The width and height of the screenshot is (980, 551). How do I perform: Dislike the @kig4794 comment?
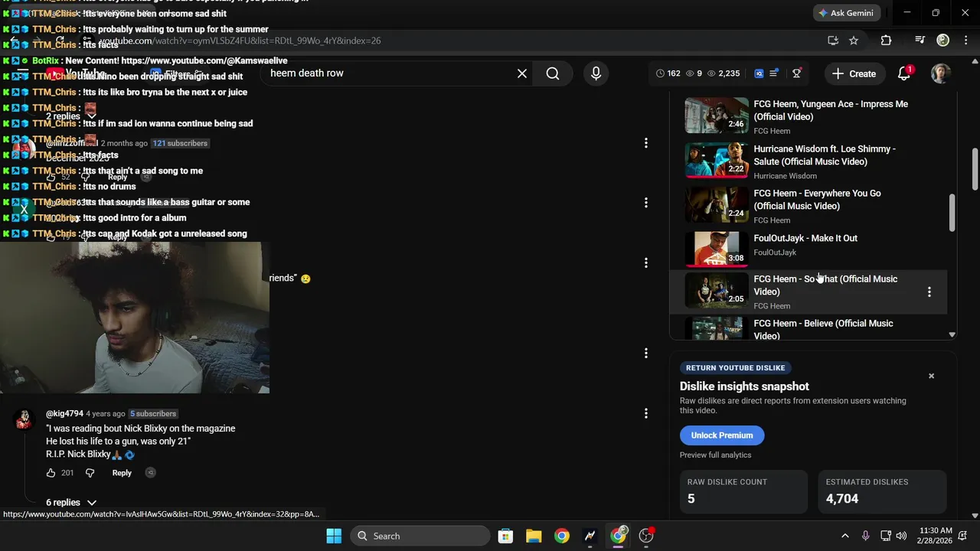90,473
